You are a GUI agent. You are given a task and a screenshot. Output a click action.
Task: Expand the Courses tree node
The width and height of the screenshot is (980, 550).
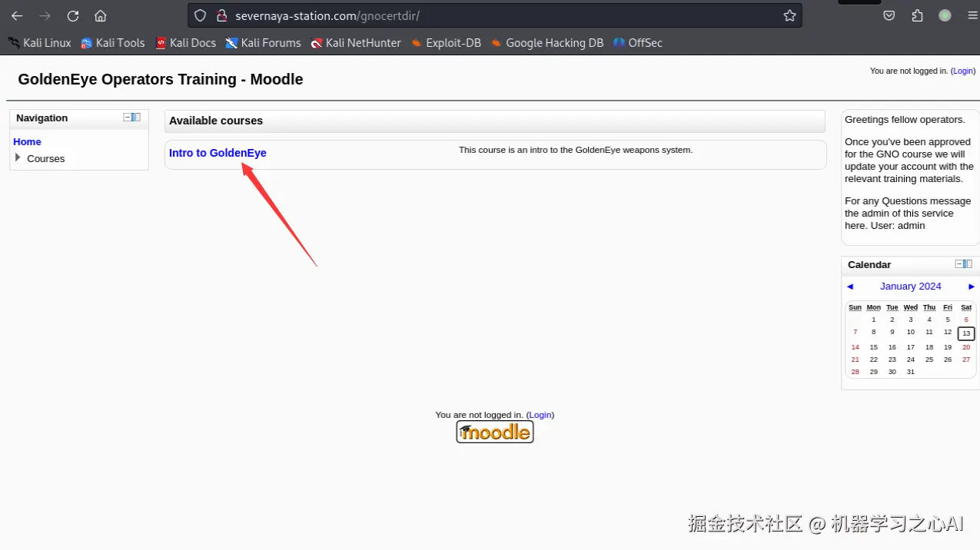18,157
